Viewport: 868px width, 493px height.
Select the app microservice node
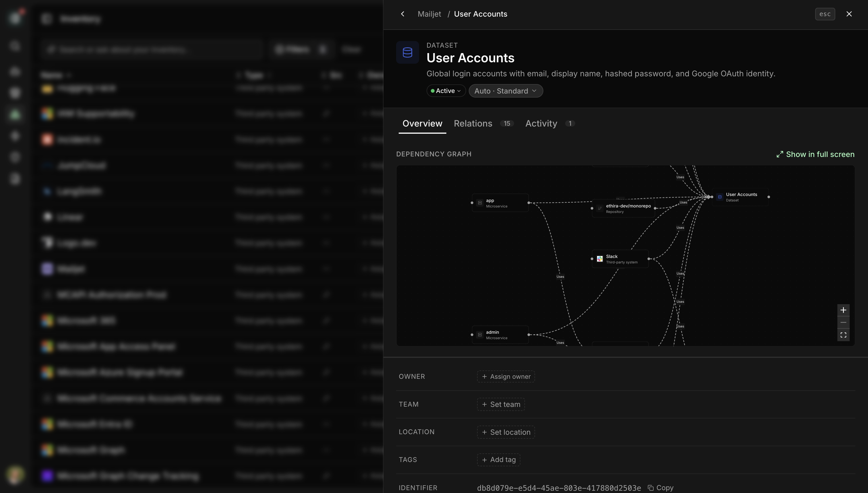tap(500, 203)
